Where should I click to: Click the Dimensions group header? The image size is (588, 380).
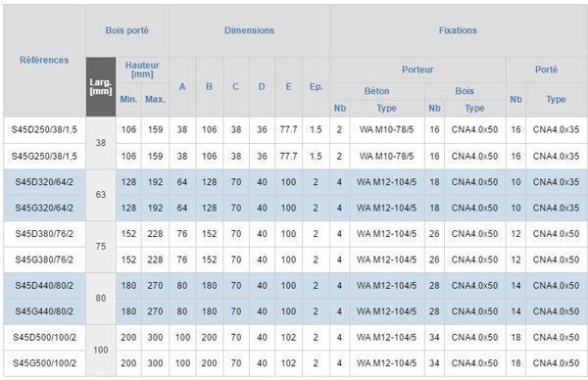[x=249, y=30]
